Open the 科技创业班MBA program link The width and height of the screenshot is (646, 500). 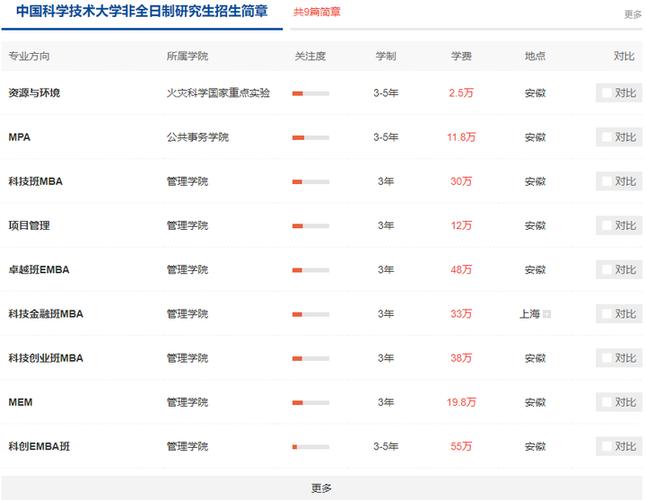pyautogui.click(x=46, y=358)
